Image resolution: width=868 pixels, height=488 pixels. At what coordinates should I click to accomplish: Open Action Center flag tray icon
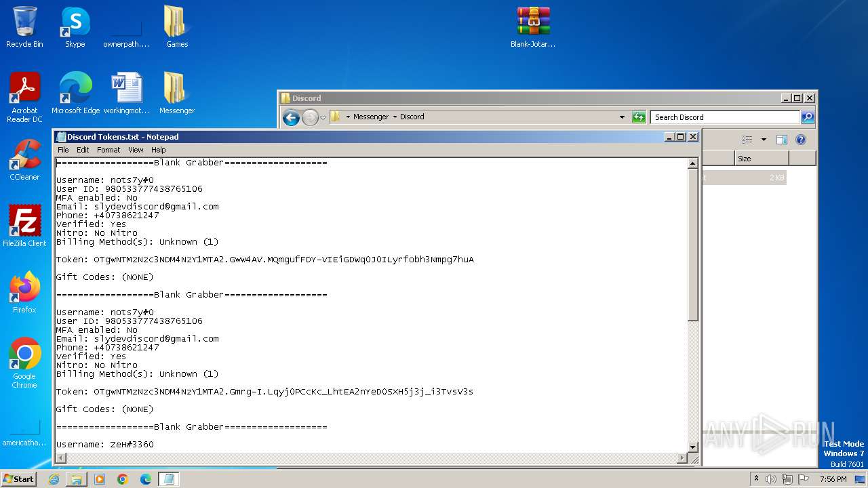(804, 479)
